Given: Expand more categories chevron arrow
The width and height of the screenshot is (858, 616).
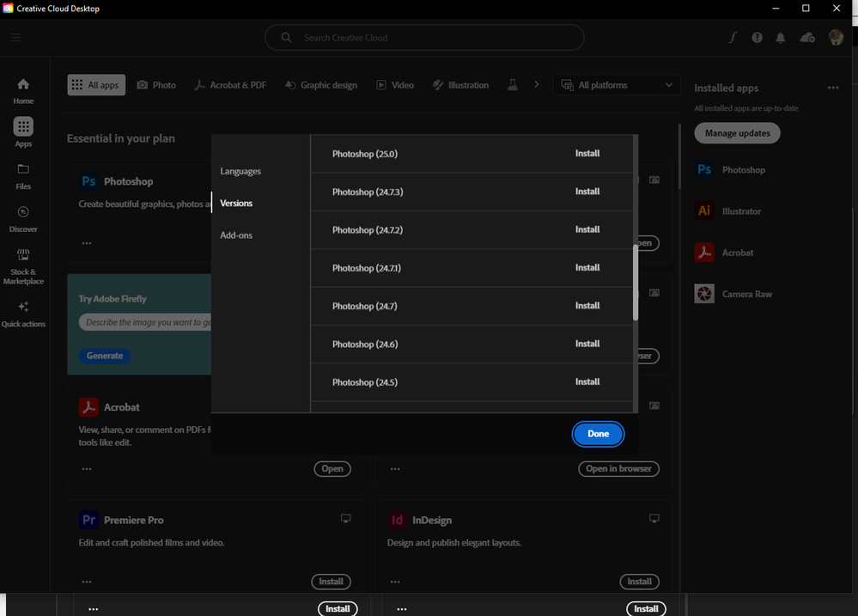Looking at the screenshot, I should [536, 84].
